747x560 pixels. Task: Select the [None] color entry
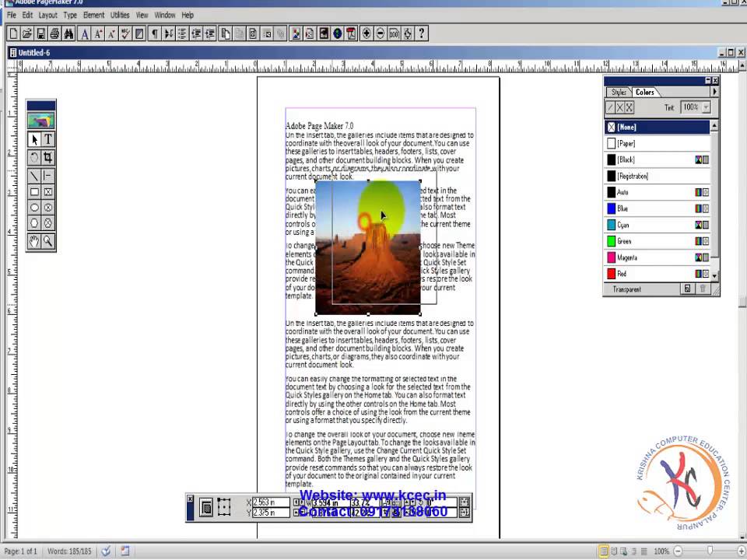tap(658, 127)
